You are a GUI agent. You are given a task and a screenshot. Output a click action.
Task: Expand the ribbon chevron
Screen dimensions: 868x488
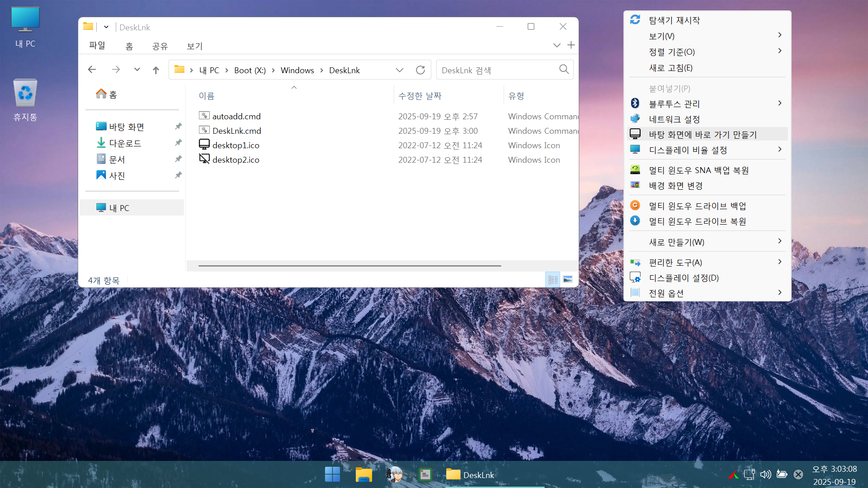click(557, 45)
